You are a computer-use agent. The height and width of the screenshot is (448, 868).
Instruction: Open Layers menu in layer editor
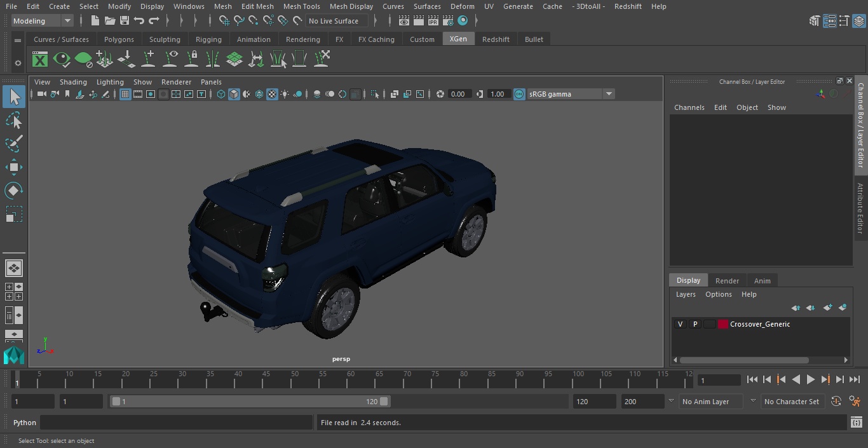(x=686, y=294)
